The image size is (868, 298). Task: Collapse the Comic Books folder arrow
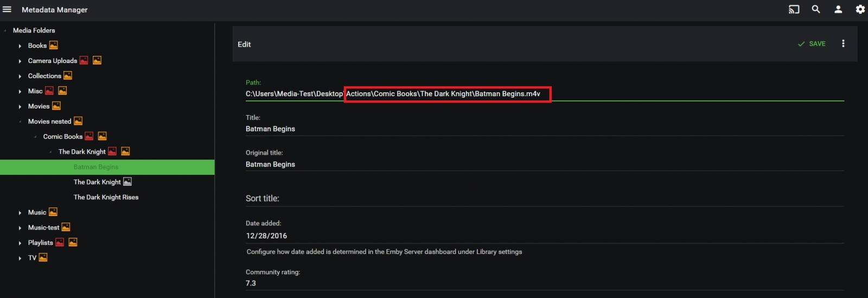(35, 137)
